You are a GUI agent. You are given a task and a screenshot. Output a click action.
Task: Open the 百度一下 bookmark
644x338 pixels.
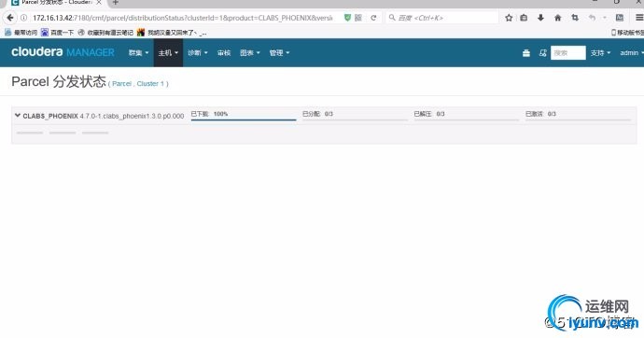pos(58,33)
